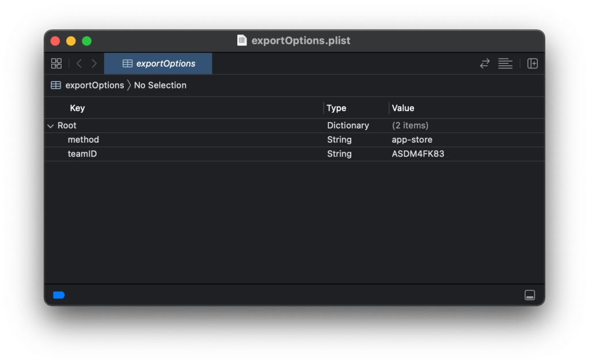The width and height of the screenshot is (589, 364).
Task: Open the editor options lines icon
Action: coord(505,64)
